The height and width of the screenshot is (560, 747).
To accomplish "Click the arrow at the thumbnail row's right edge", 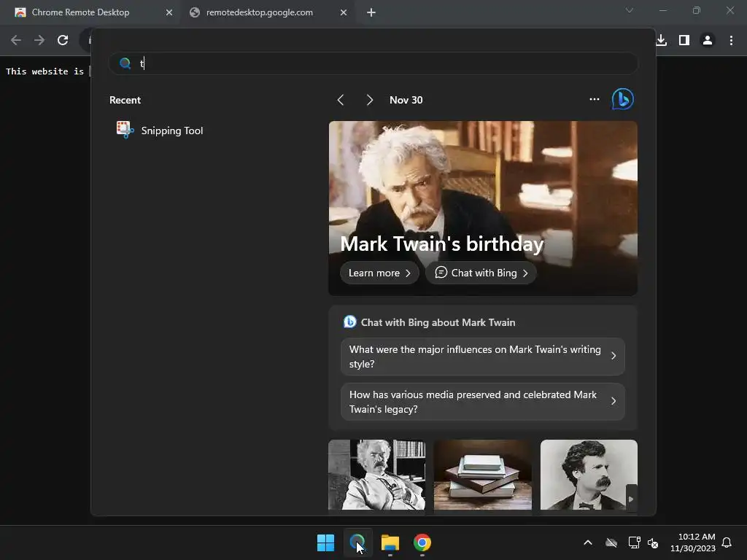I will [x=631, y=499].
